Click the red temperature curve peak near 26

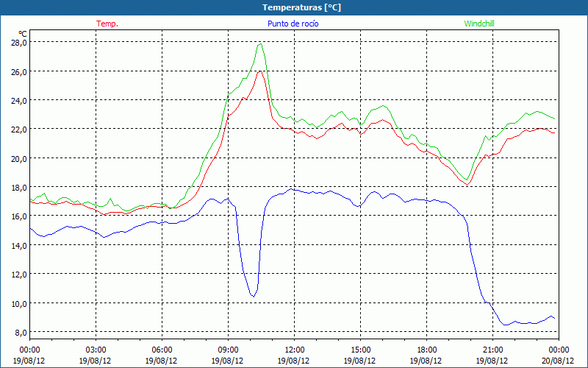[260, 71]
